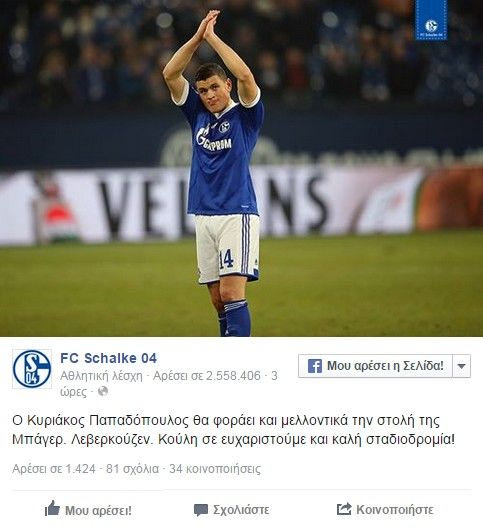Image resolution: width=483 pixels, height=531 pixels.
Task: Click the globe public visibility icon
Action: pos(103,391)
